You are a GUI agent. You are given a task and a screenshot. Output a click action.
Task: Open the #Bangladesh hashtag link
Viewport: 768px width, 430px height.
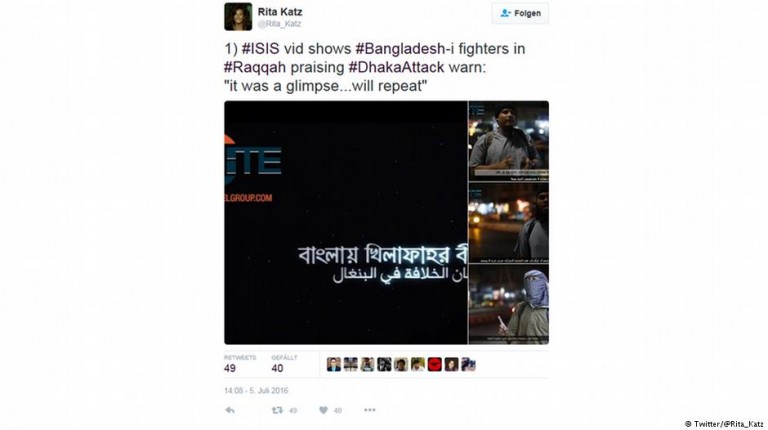coord(400,48)
